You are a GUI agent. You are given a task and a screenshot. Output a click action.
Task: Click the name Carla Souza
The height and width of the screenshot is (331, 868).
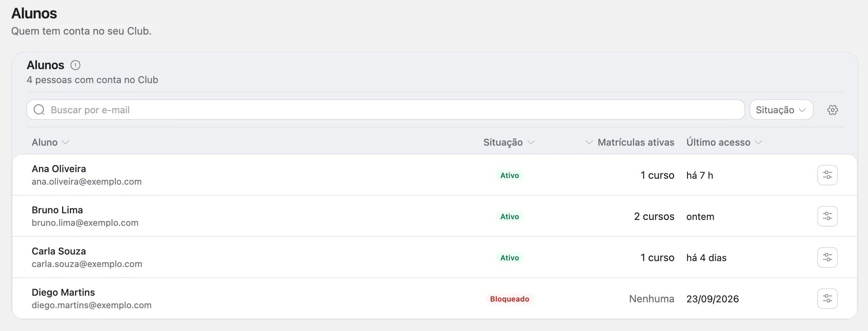pos(59,251)
